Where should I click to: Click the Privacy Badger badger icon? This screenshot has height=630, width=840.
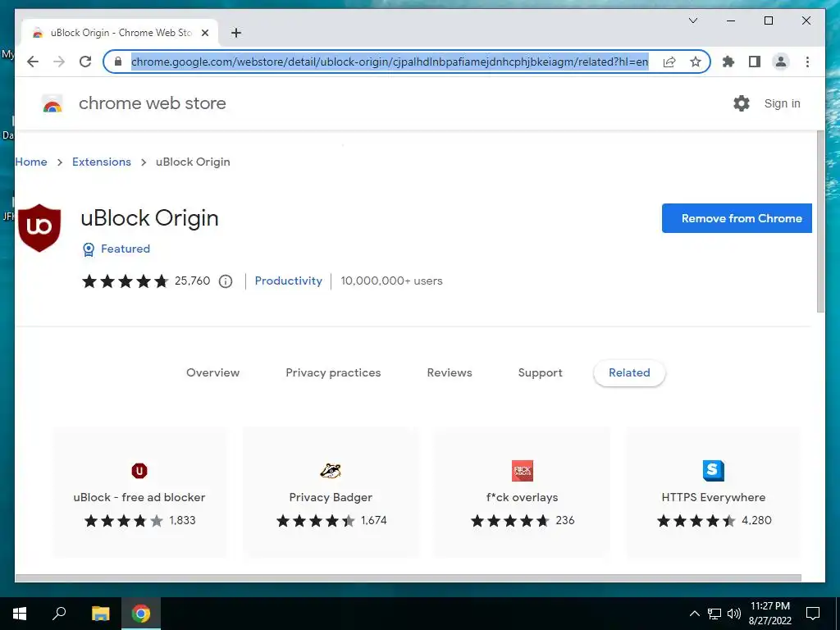click(331, 471)
